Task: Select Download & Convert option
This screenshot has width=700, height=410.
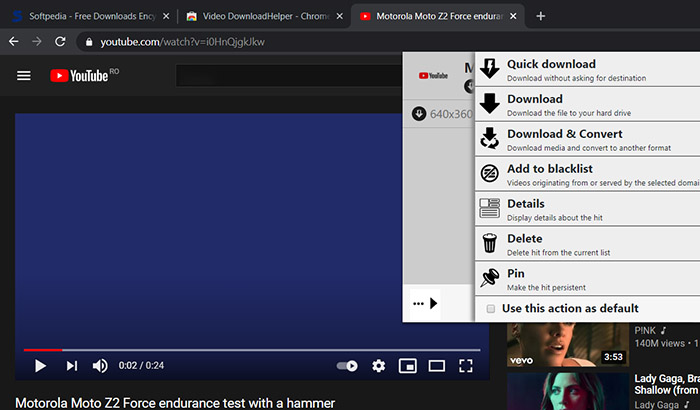Action: pyautogui.click(x=588, y=140)
